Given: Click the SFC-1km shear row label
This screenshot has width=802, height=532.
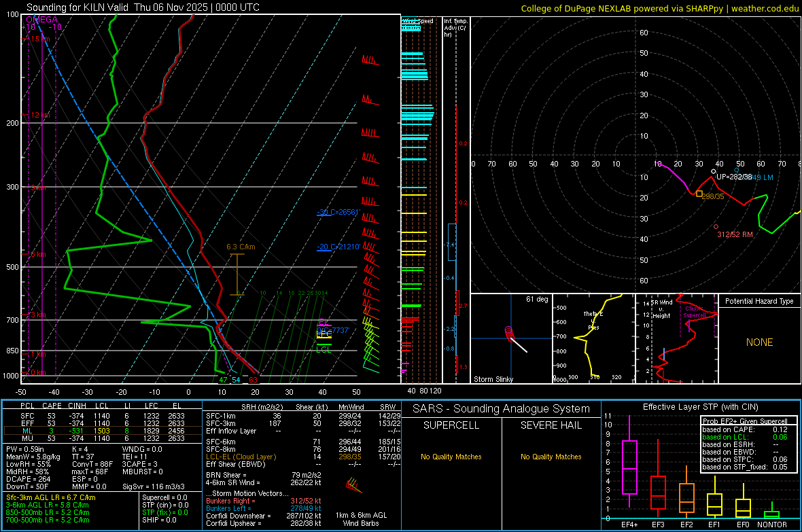Looking at the screenshot, I should click(220, 416).
